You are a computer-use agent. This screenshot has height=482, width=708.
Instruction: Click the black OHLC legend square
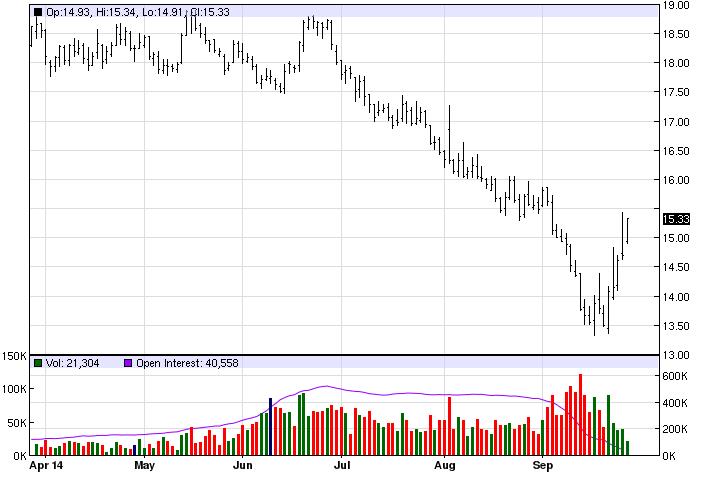point(38,12)
